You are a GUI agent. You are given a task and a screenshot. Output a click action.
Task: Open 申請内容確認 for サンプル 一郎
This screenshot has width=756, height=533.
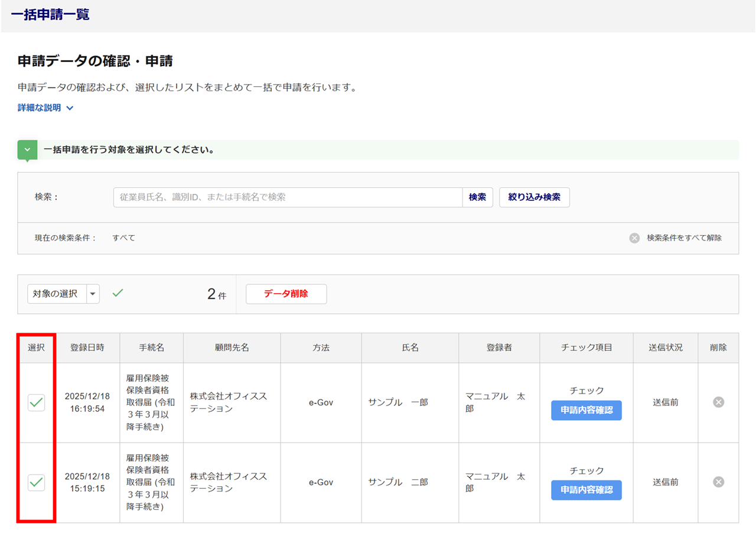click(586, 410)
